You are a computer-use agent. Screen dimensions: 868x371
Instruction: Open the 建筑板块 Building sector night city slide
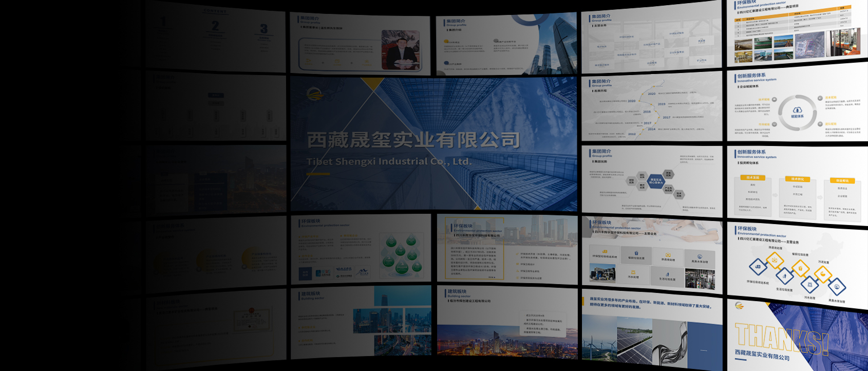tap(361, 322)
